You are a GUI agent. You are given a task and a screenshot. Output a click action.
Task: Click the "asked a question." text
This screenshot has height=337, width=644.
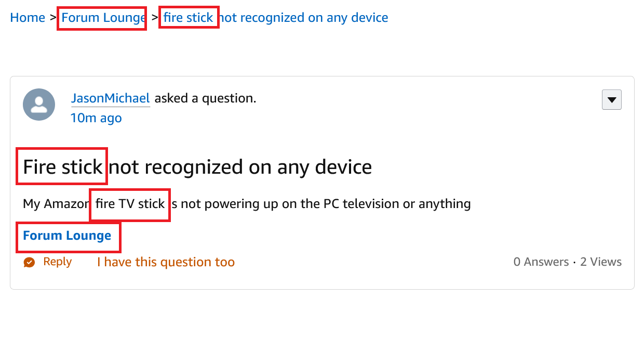point(205,98)
